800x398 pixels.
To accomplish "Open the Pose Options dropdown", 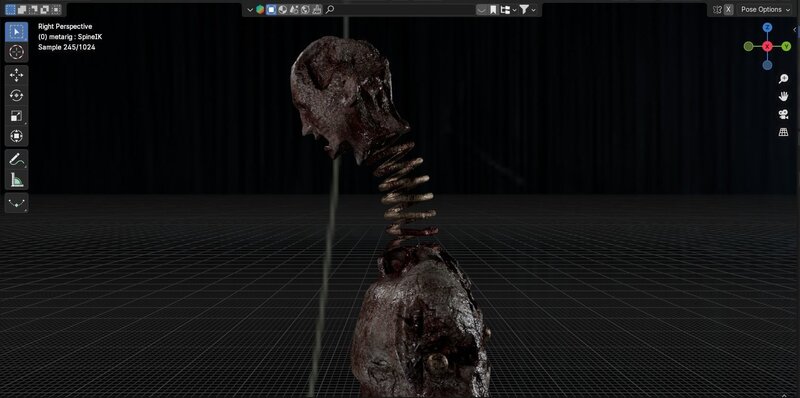I will pos(764,9).
